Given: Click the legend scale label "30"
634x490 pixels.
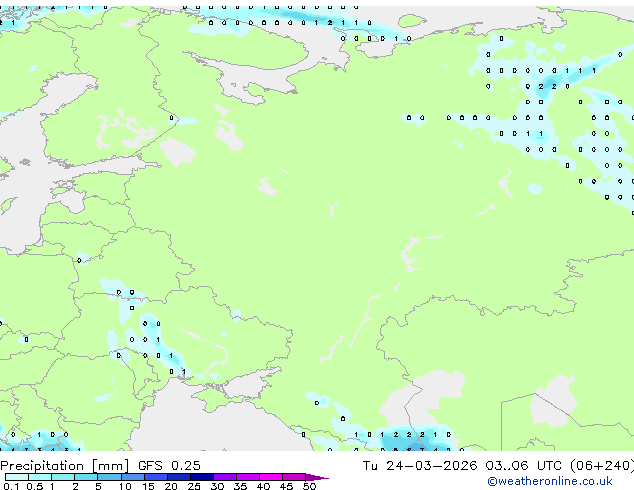Looking at the screenshot, I should tap(217, 486).
